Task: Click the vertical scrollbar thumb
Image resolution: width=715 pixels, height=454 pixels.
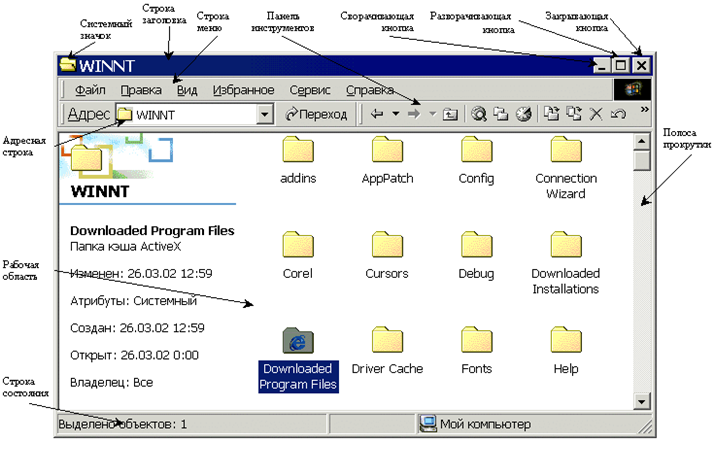Action: tap(642, 160)
